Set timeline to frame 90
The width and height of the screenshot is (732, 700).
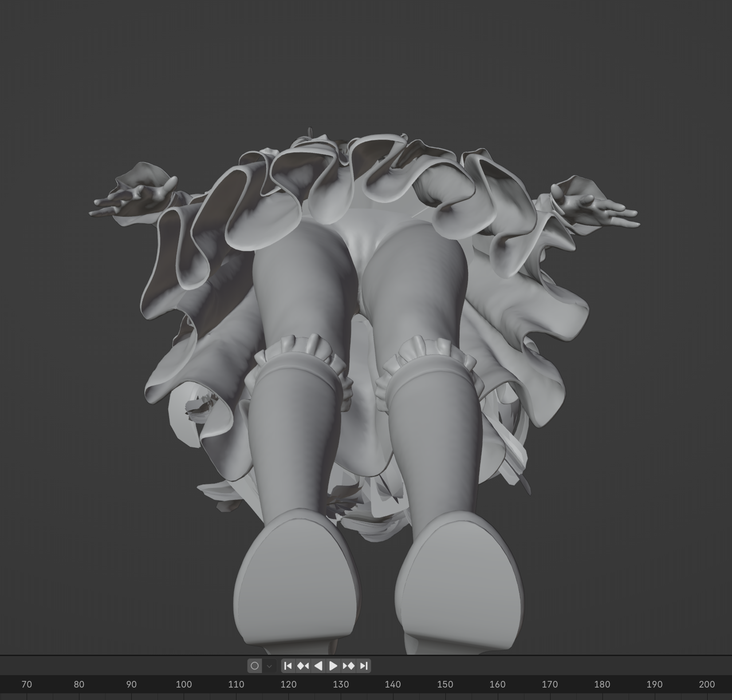point(131,684)
